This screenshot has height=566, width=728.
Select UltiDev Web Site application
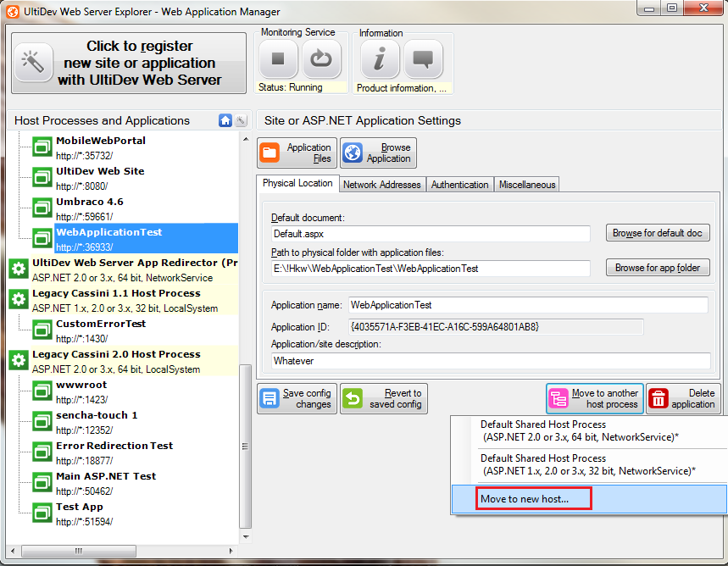point(100,178)
